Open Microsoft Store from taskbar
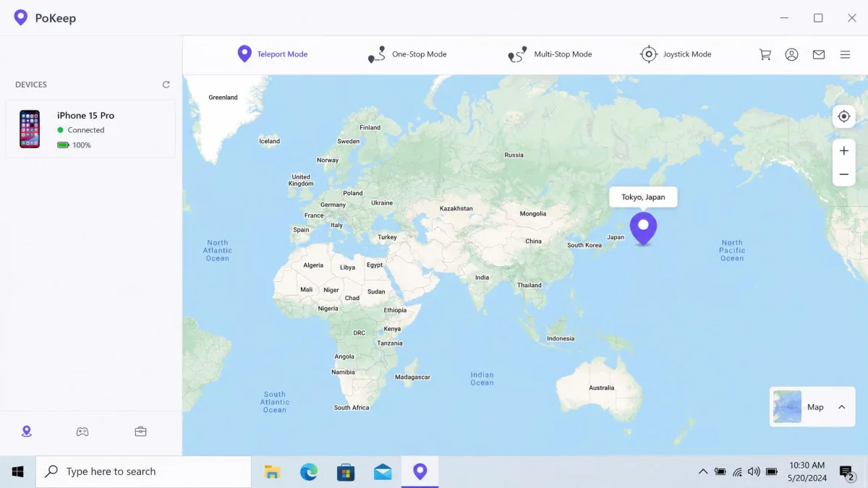 [346, 472]
